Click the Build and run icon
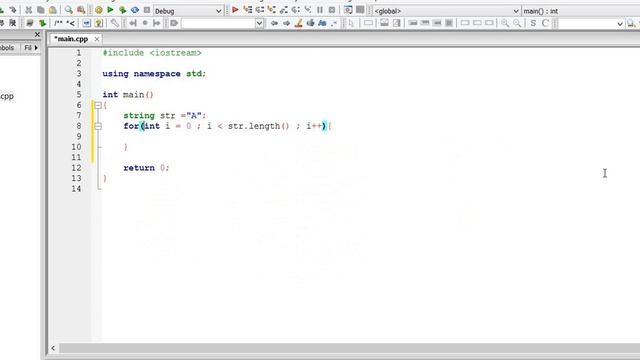The image size is (640, 360). [122, 10]
